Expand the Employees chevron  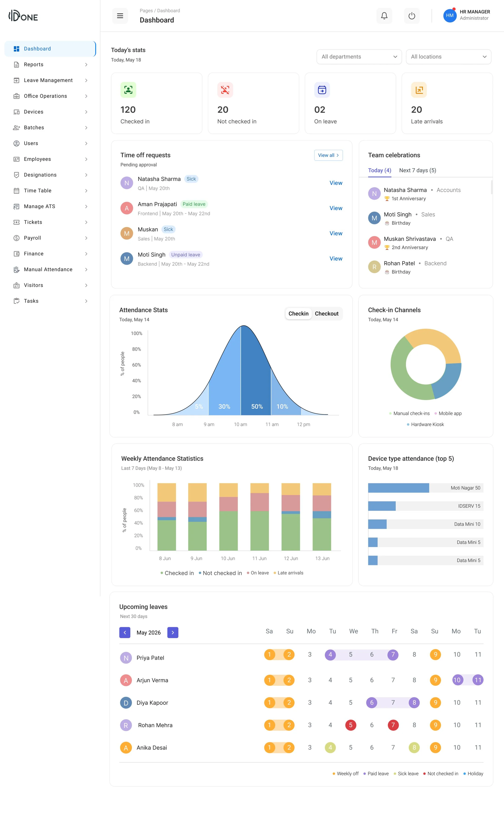coord(86,159)
